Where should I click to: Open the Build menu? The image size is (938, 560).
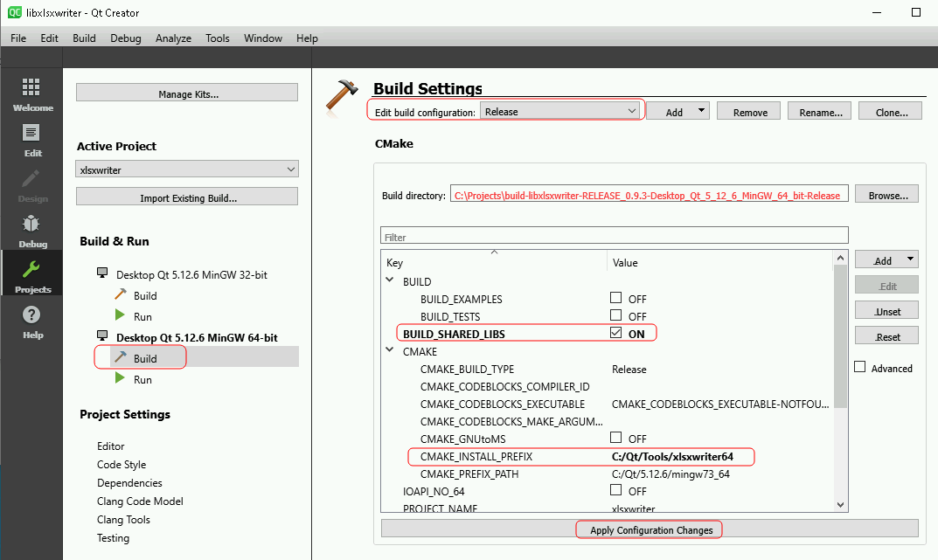click(84, 38)
